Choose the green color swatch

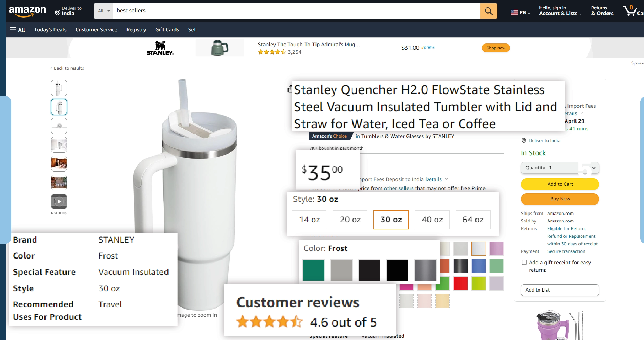point(314,270)
